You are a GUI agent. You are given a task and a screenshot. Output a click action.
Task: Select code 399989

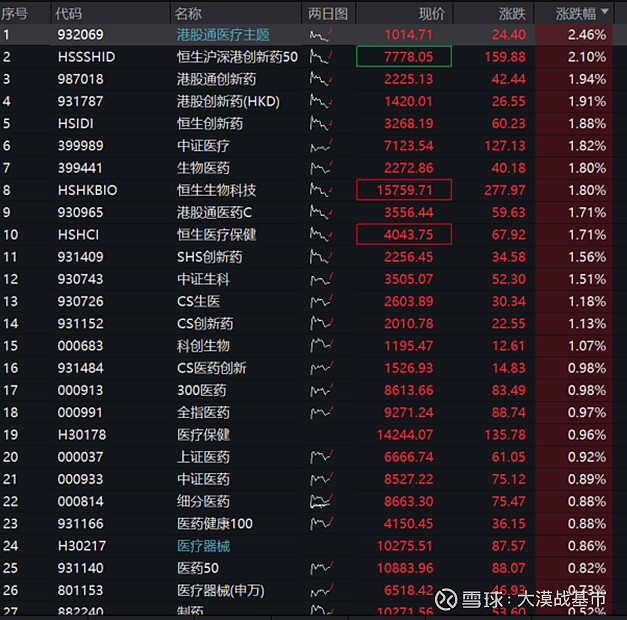tap(80, 146)
